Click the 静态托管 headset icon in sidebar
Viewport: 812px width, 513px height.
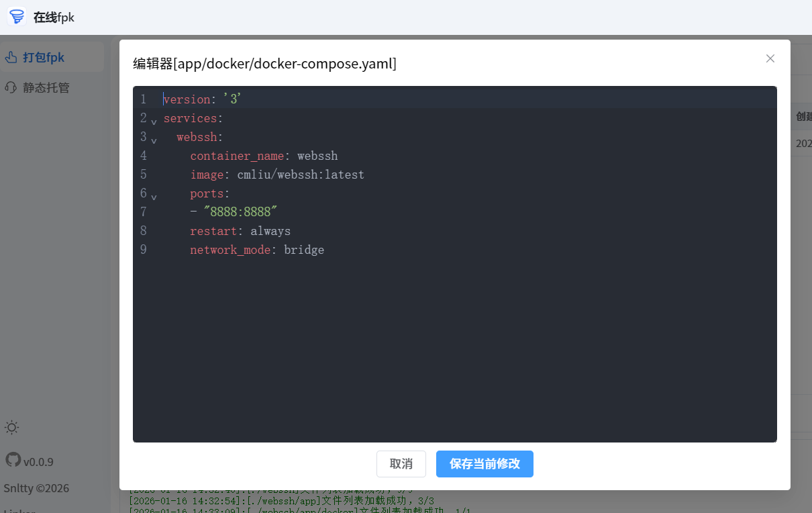point(11,87)
